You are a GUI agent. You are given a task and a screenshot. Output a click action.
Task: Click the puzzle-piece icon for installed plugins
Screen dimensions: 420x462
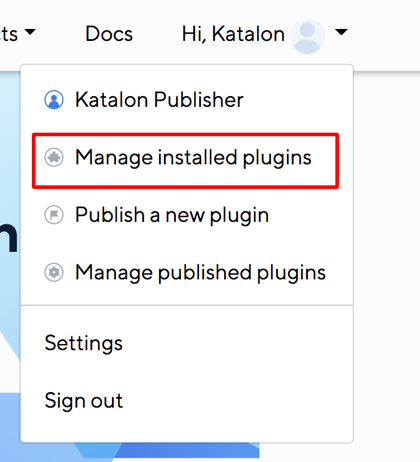click(x=54, y=157)
